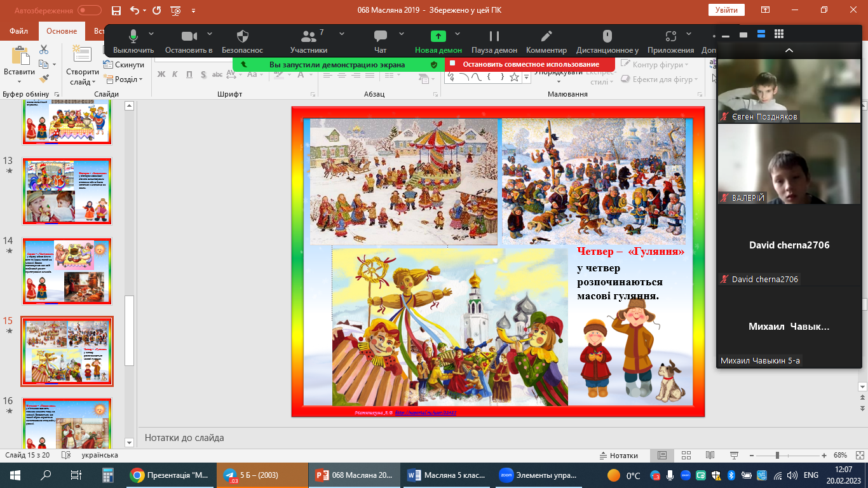Click the Увійти sign-in button

[726, 10]
